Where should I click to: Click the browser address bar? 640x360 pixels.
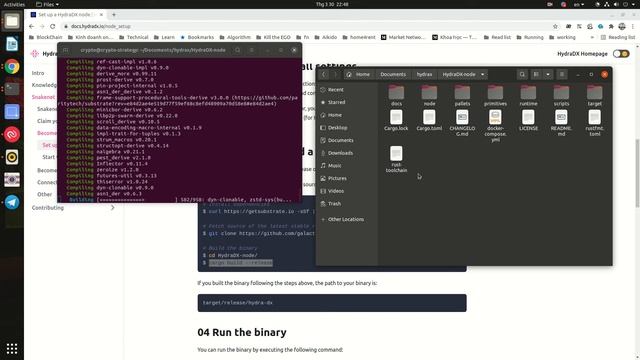tap(310, 26)
